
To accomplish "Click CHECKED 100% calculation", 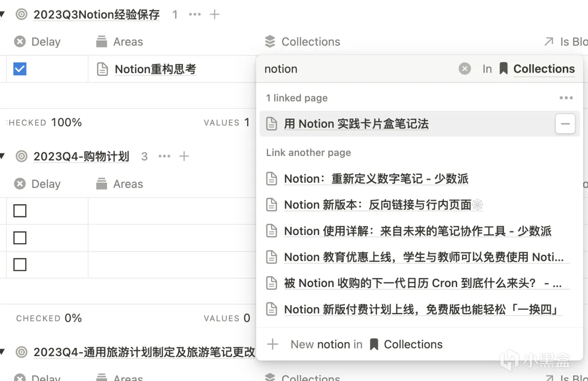I will pyautogui.click(x=45, y=123).
